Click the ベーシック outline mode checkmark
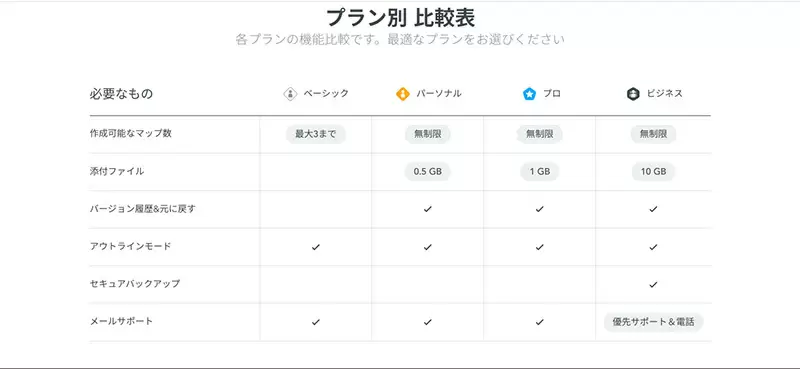 point(315,247)
